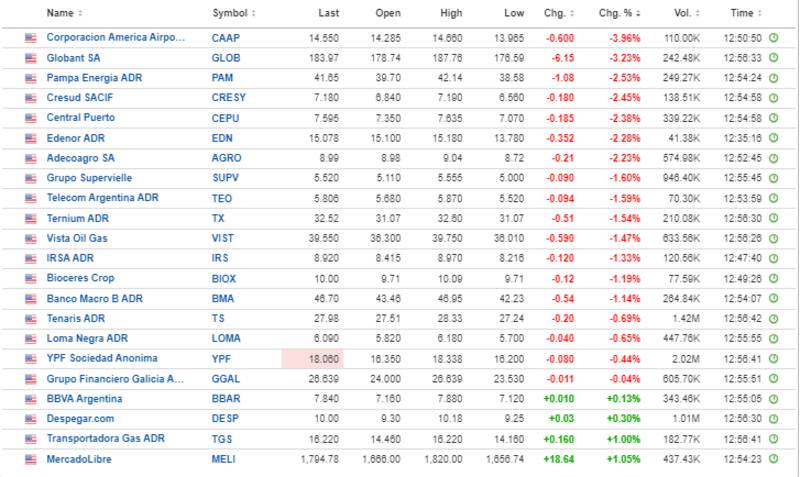Screen dimensions: 800x477
Task: Click the clock icon in Edenor ADR row
Action: click(x=773, y=138)
